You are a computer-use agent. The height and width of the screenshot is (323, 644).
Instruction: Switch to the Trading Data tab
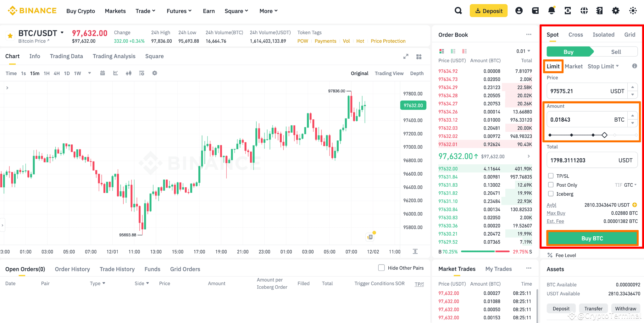coord(66,56)
